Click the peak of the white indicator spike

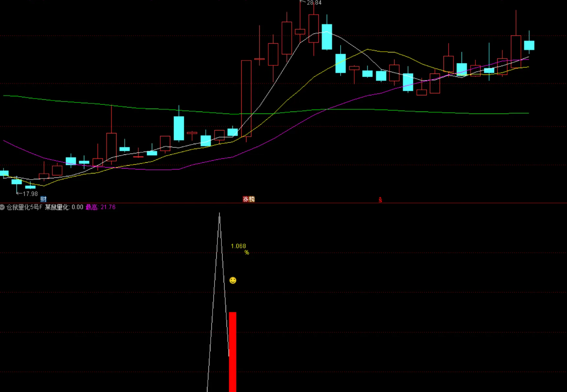pyautogui.click(x=219, y=214)
